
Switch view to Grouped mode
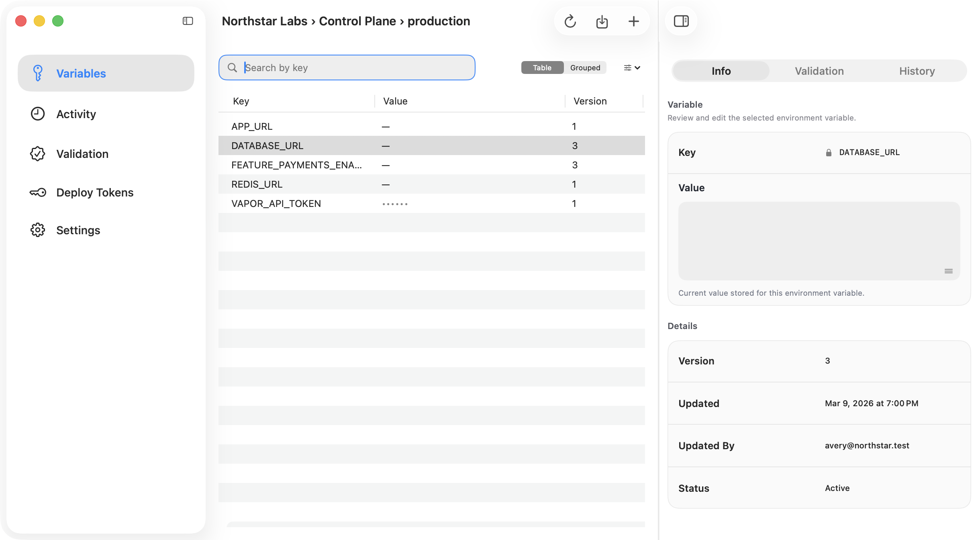pos(585,67)
